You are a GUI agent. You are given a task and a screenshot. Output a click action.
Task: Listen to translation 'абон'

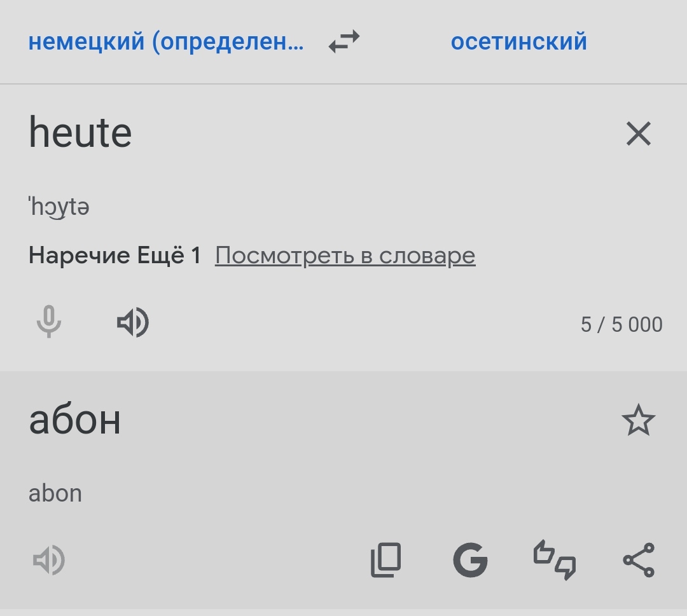point(49,560)
